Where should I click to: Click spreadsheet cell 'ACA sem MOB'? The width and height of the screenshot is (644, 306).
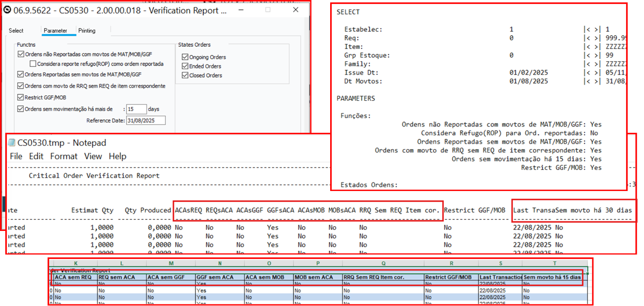[x=269, y=278]
